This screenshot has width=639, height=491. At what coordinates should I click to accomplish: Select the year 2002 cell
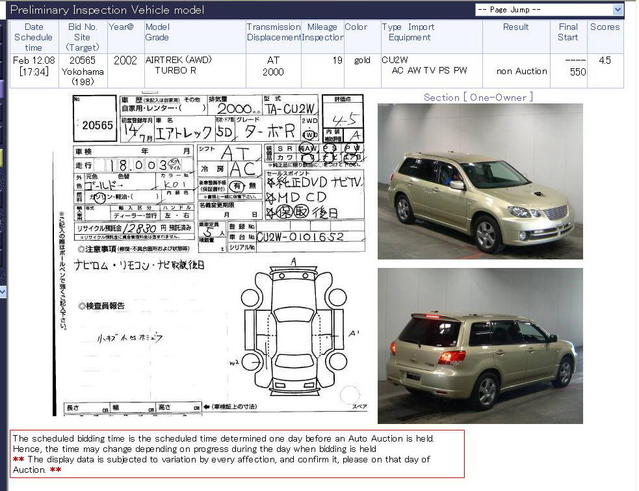click(x=126, y=71)
